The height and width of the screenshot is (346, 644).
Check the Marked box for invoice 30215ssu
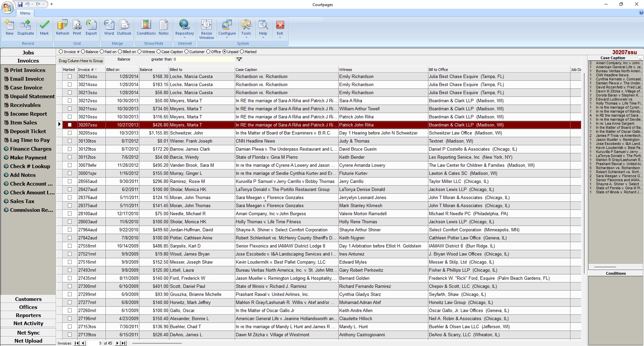pyautogui.click(x=70, y=76)
